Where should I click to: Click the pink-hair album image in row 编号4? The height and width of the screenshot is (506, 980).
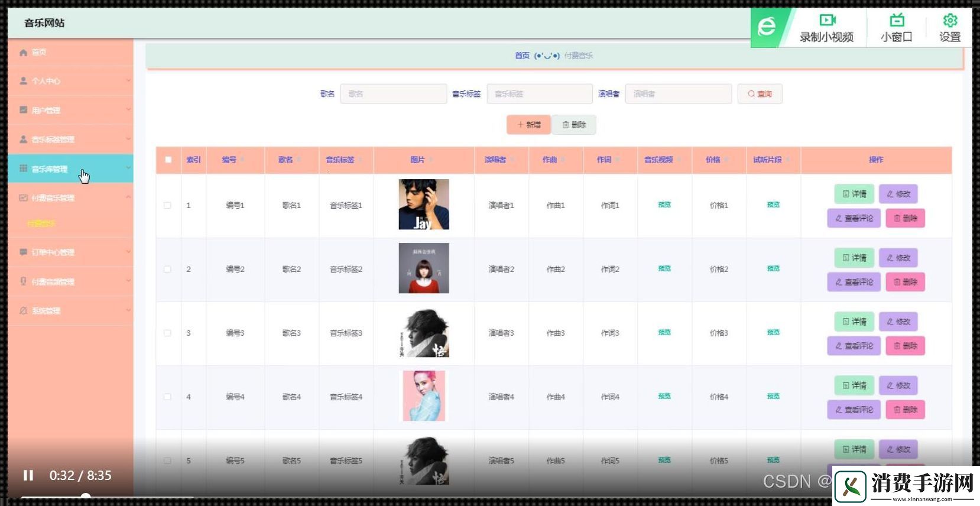[424, 396]
